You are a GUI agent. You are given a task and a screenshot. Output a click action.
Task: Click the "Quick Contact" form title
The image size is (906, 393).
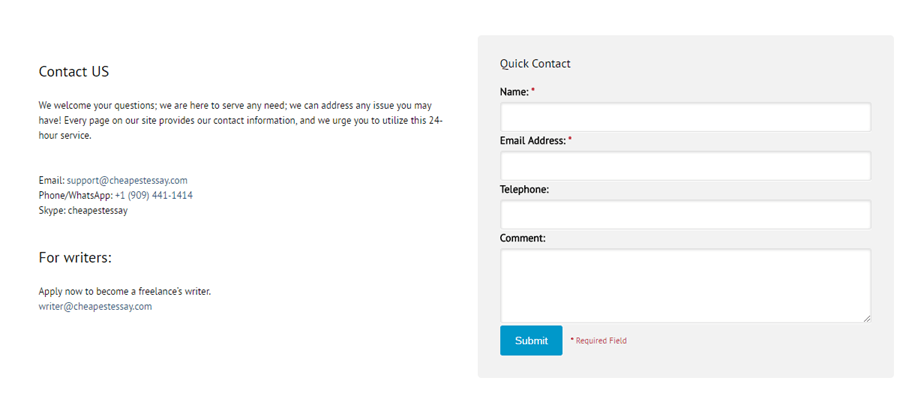[535, 64]
